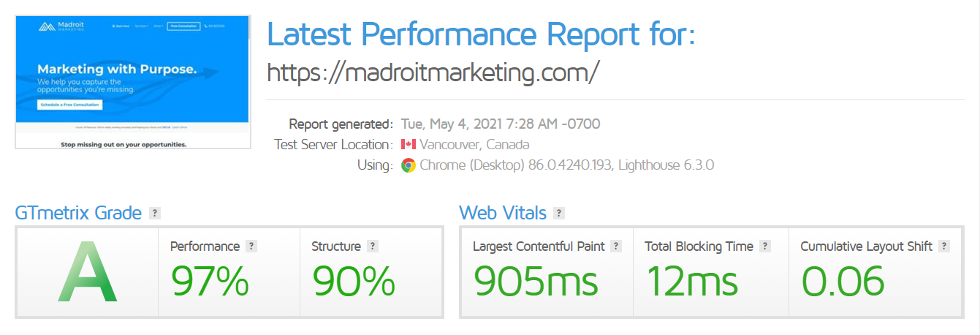Click the help icon beside GTmetrix Grade
Image resolution: width=980 pixels, height=335 pixels.
coord(154,214)
